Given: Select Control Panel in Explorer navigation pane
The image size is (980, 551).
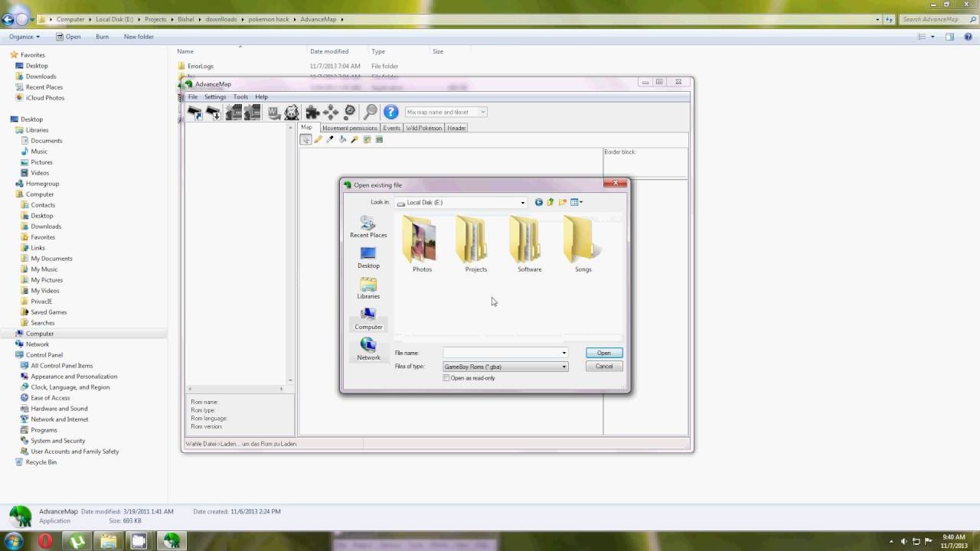Looking at the screenshot, I should [x=38, y=355].
